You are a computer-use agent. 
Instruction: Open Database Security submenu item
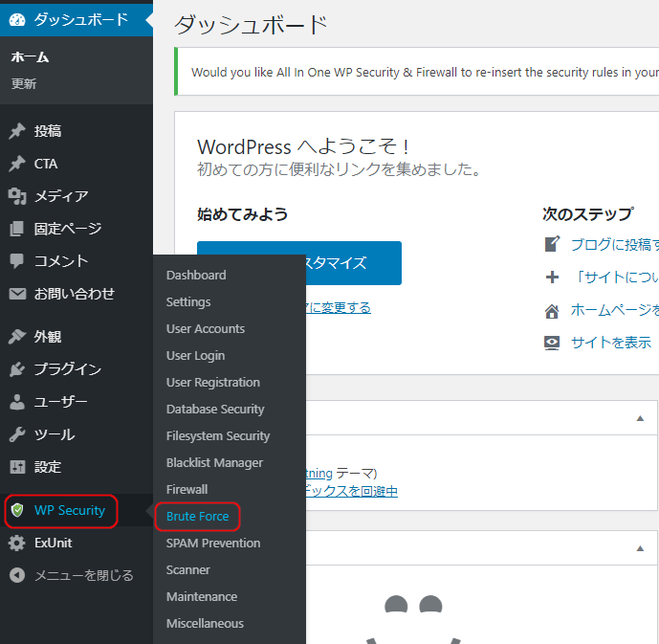(x=215, y=409)
